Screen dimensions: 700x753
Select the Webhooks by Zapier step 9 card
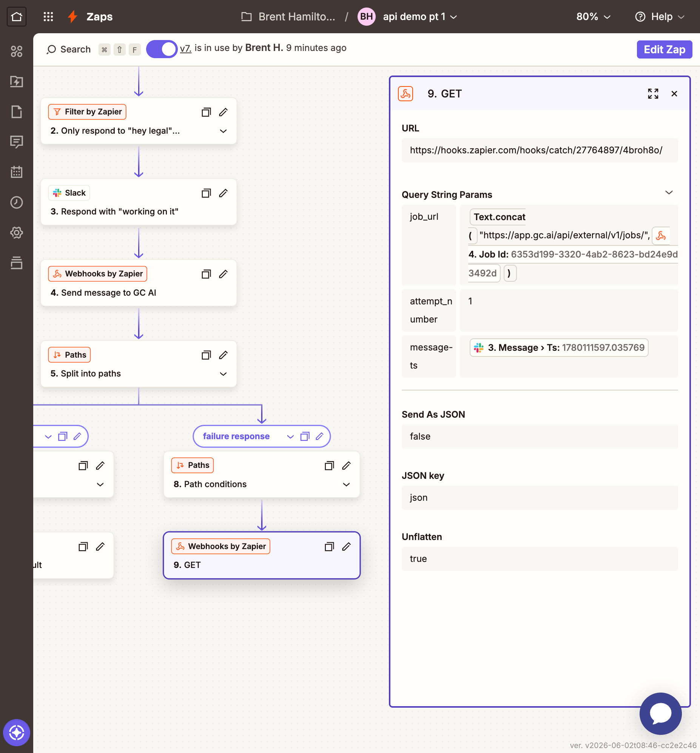[262, 555]
